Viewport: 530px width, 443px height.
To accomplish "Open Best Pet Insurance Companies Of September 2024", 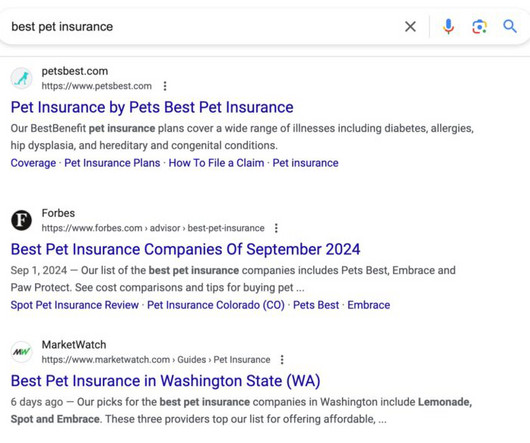I will coord(186,249).
